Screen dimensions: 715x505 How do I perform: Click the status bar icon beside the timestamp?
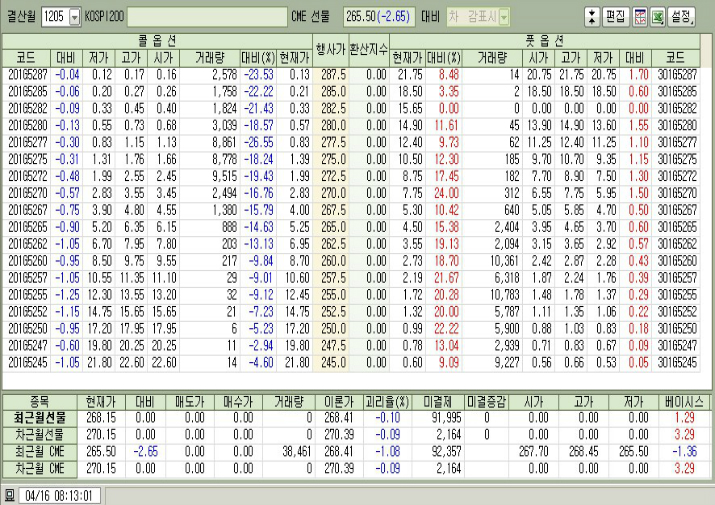[x=9, y=495]
